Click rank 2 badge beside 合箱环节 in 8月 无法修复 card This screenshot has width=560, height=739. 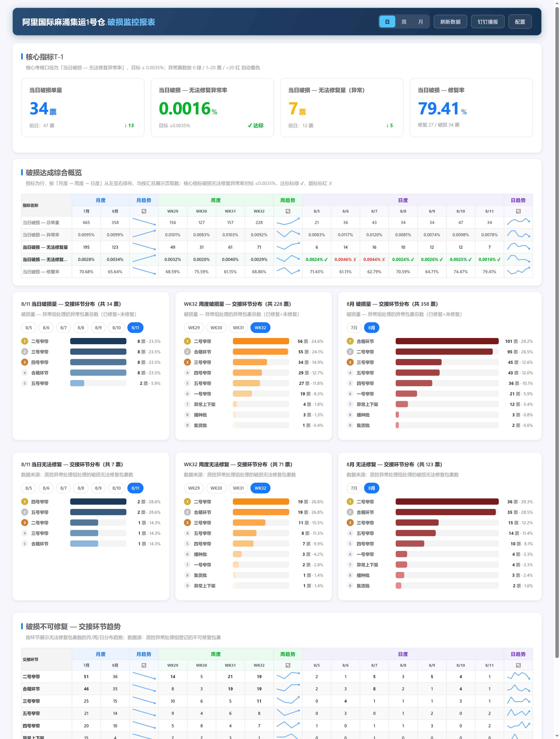click(350, 512)
